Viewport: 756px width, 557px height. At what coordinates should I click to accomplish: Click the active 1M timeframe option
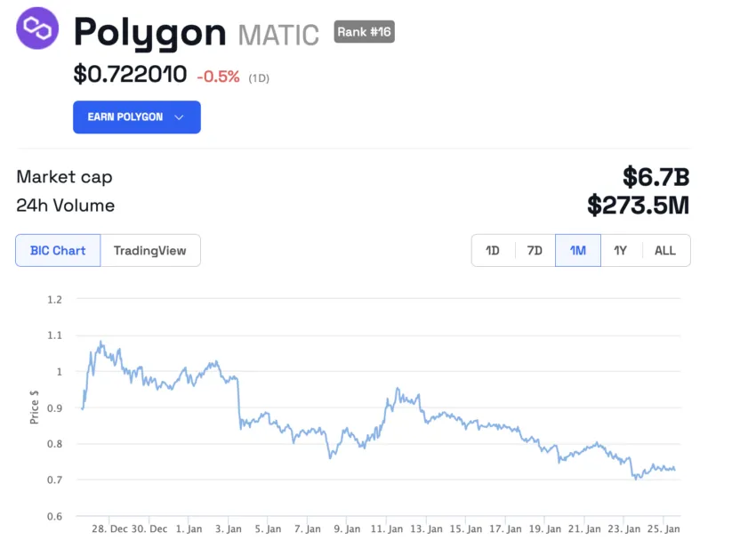click(x=577, y=250)
